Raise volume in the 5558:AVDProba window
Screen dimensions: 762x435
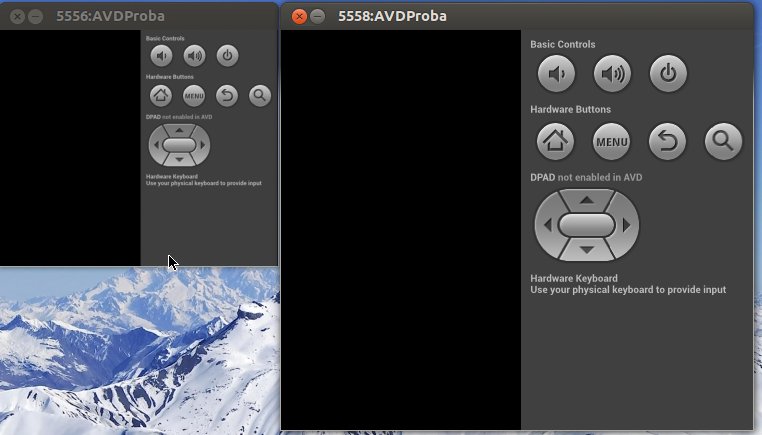tap(612, 74)
